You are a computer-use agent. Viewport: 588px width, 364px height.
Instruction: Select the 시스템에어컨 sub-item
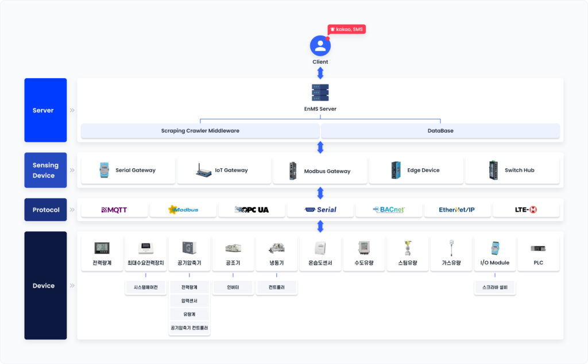point(145,287)
